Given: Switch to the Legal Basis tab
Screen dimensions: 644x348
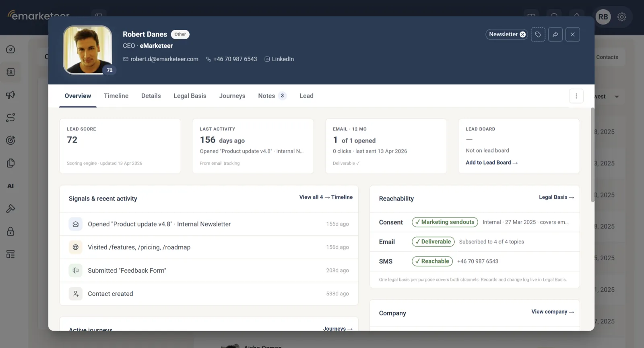Looking at the screenshot, I should [x=190, y=96].
